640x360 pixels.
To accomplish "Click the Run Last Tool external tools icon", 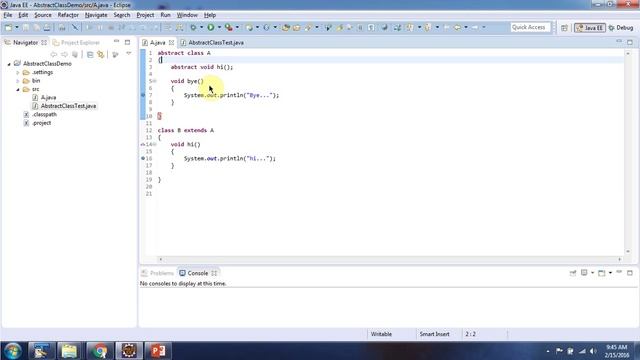I will [x=229, y=27].
